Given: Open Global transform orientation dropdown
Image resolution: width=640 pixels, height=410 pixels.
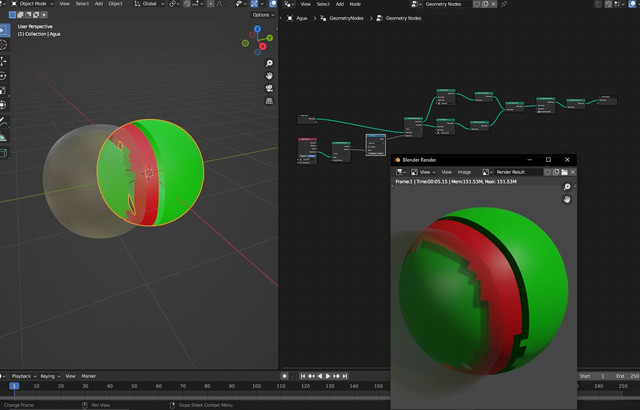Looking at the screenshot, I should 149,4.
